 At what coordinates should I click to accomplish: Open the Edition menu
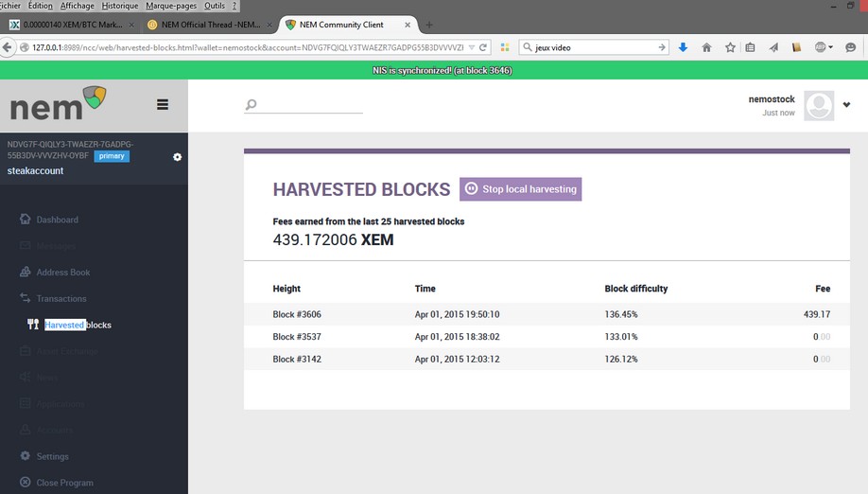[40, 6]
